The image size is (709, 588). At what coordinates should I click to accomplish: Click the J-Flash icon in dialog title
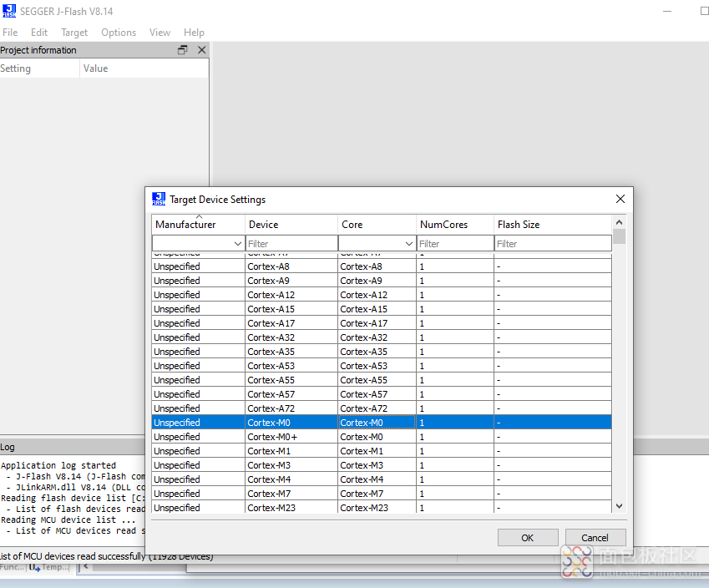point(159,199)
